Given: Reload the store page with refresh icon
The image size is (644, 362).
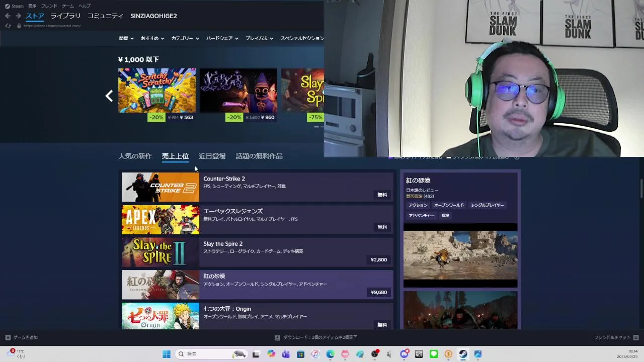Looking at the screenshot, I should coord(8,26).
